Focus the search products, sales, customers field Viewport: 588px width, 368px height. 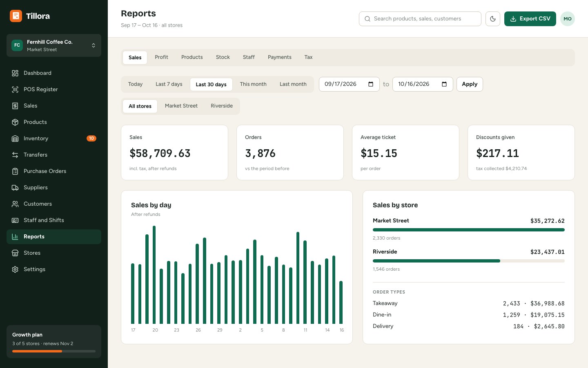(x=420, y=19)
